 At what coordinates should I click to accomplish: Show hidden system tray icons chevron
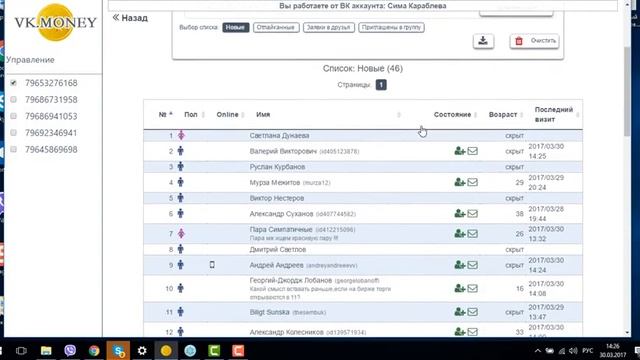click(x=538, y=351)
